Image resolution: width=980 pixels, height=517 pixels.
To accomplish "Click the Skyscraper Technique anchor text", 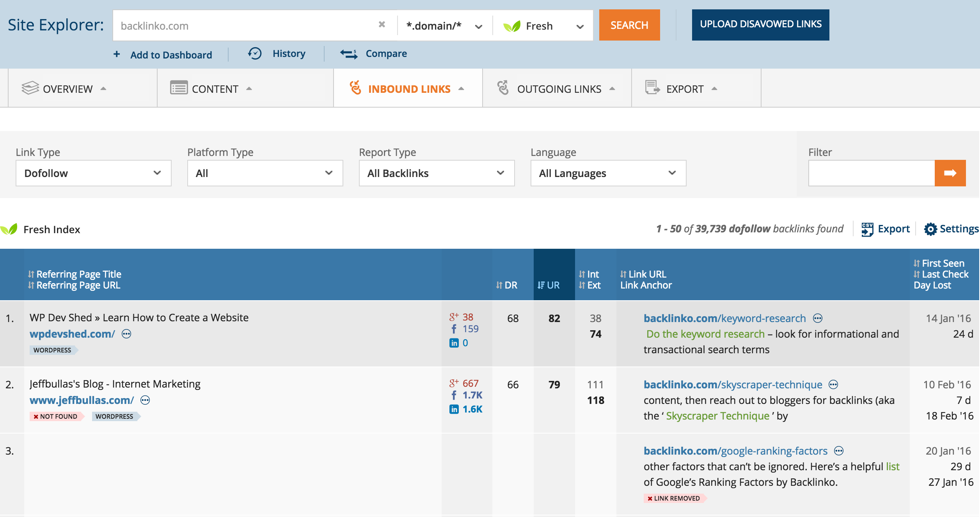I will [717, 416].
